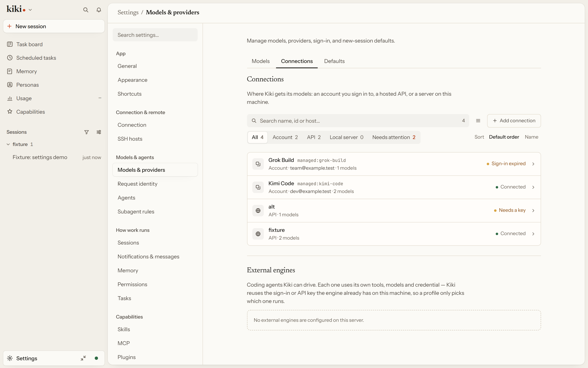Open the notifications bell icon
This screenshot has height=368, width=588.
(x=99, y=10)
